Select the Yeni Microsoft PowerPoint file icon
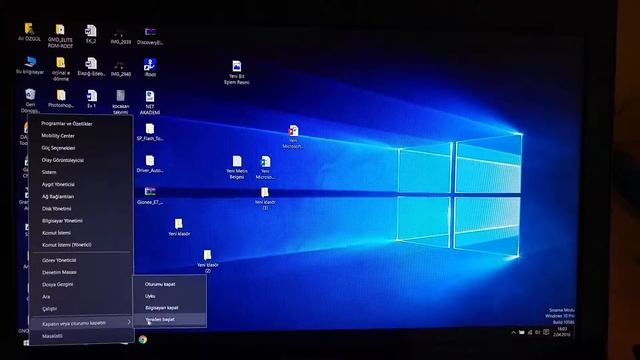Image resolution: width=640 pixels, height=360 pixels. click(293, 137)
